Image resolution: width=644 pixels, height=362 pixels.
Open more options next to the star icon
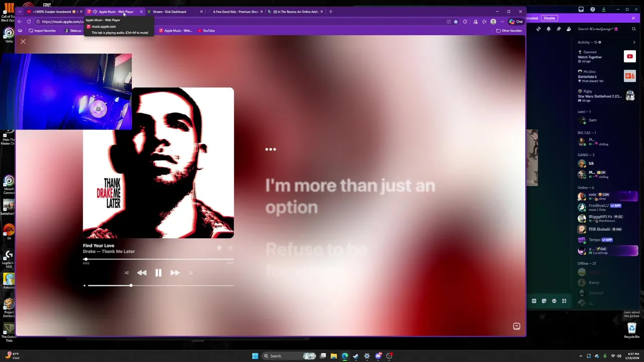tap(230, 248)
